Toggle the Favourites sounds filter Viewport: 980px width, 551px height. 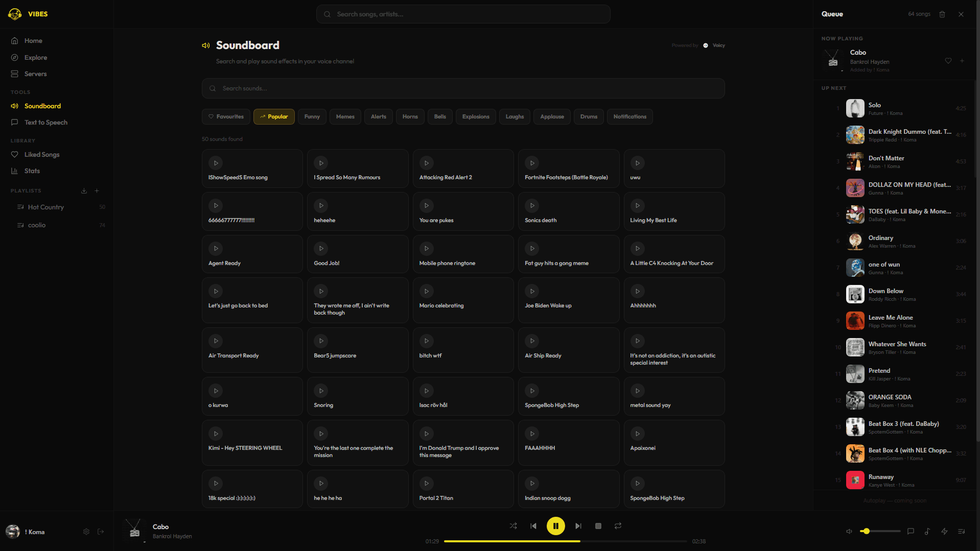click(x=225, y=116)
